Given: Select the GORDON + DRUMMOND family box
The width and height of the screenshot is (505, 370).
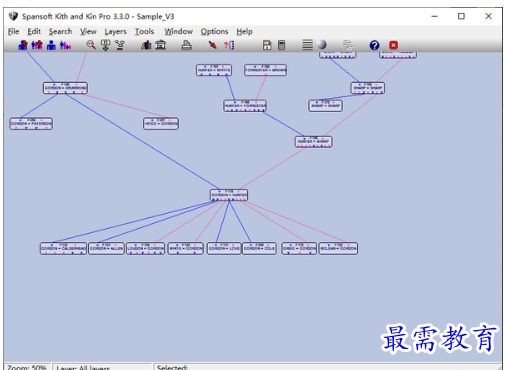Looking at the screenshot, I should [65, 88].
